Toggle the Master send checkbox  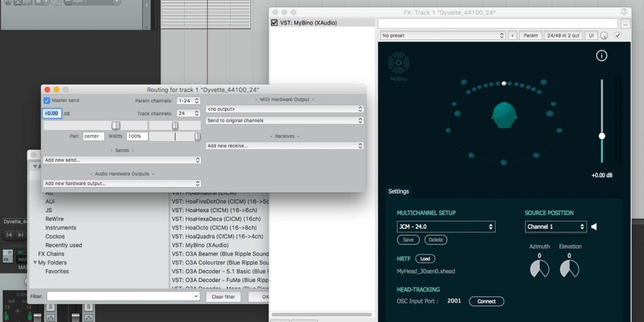[x=47, y=100]
